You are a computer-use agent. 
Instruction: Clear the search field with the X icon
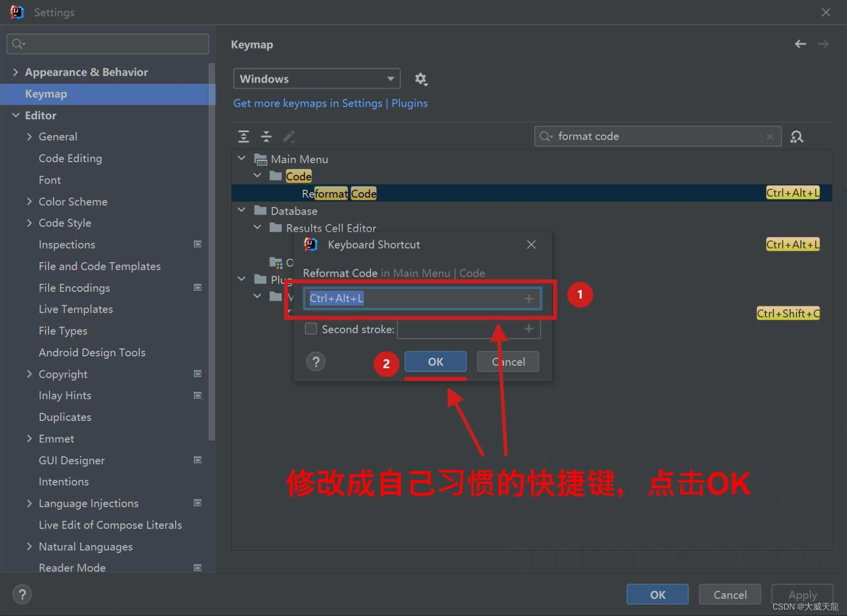(x=769, y=136)
